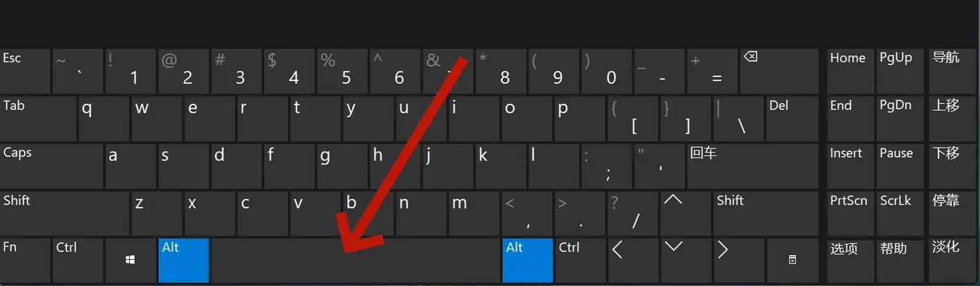The width and height of the screenshot is (980, 286).
Task: Click the Esc key
Action: coord(25,71)
